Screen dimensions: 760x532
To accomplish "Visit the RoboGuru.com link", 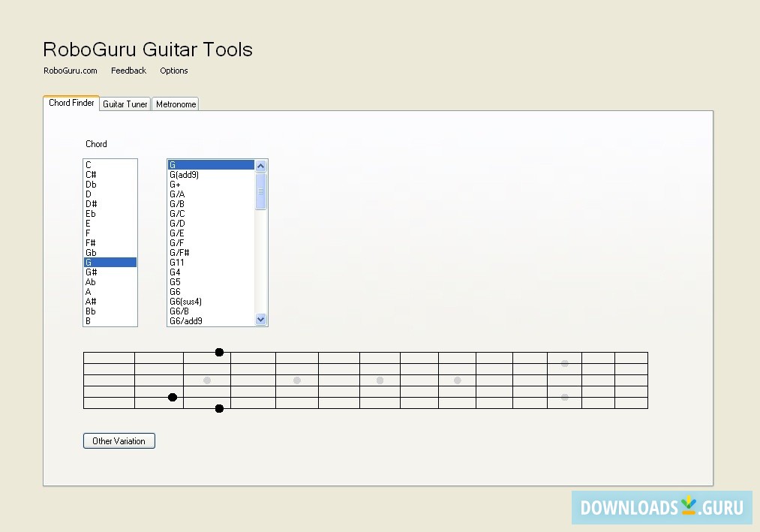I will [70, 71].
